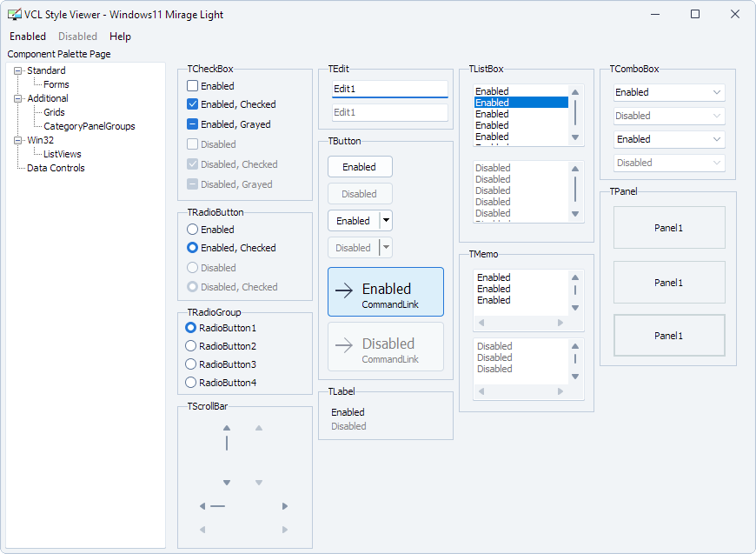Click up arrow of enabled vertical TScrollBar

click(227, 428)
